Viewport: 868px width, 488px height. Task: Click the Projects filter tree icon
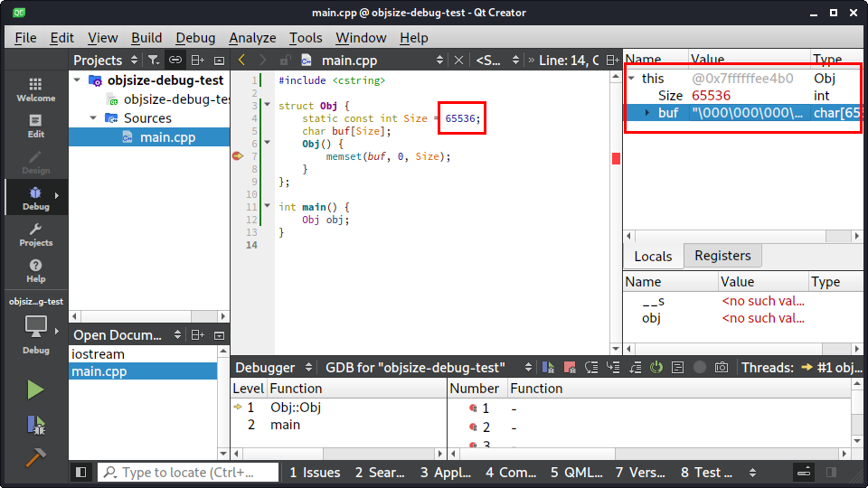point(154,61)
